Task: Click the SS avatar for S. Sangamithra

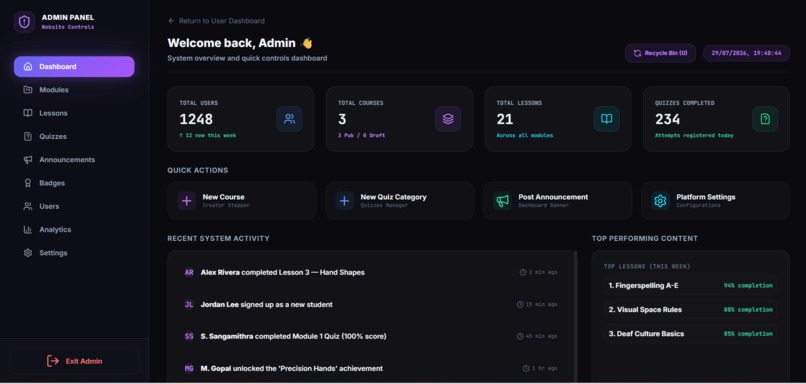Action: click(x=189, y=336)
